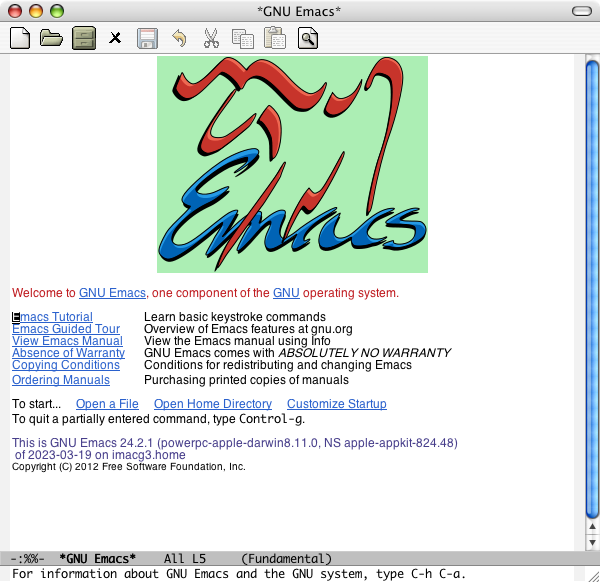Click the 'To quit a partially entered command' line

(158, 419)
